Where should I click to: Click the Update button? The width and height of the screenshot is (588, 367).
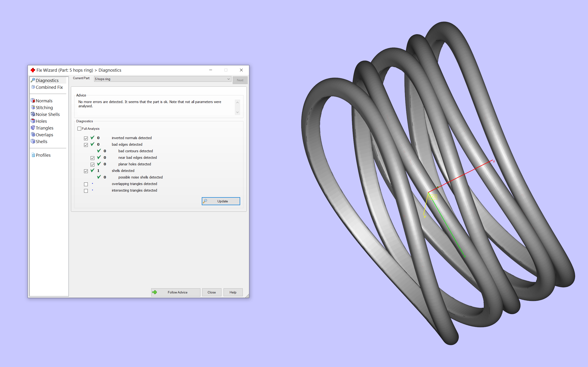point(220,201)
